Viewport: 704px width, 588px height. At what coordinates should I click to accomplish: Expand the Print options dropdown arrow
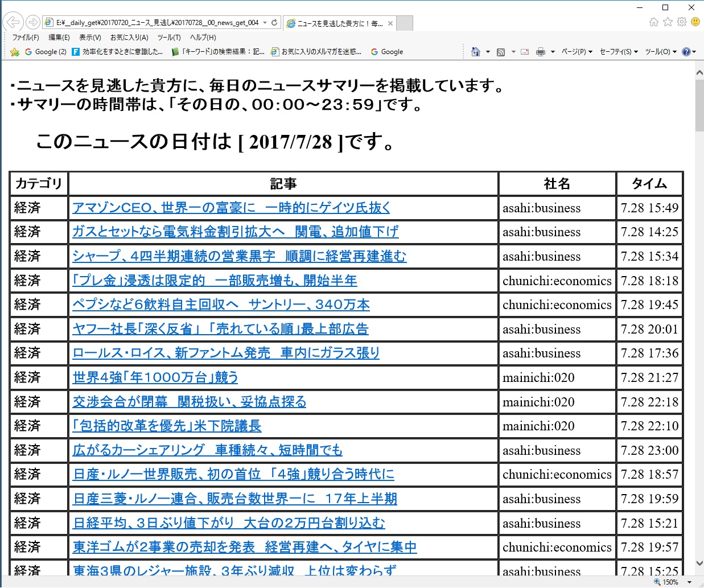pos(553,52)
